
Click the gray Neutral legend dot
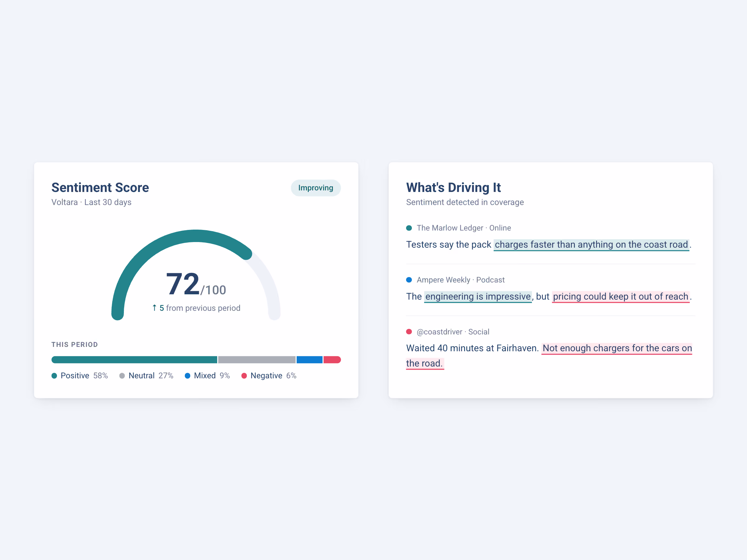(122, 376)
